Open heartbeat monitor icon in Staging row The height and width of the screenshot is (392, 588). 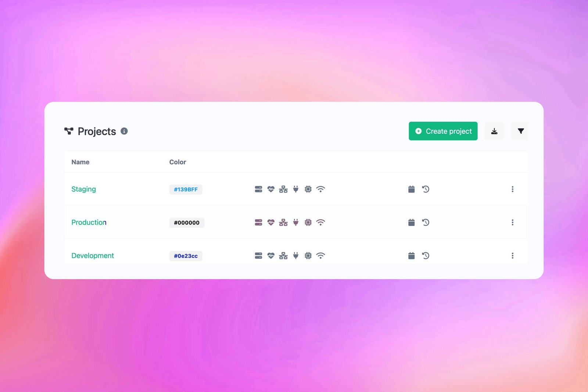pyautogui.click(x=271, y=189)
